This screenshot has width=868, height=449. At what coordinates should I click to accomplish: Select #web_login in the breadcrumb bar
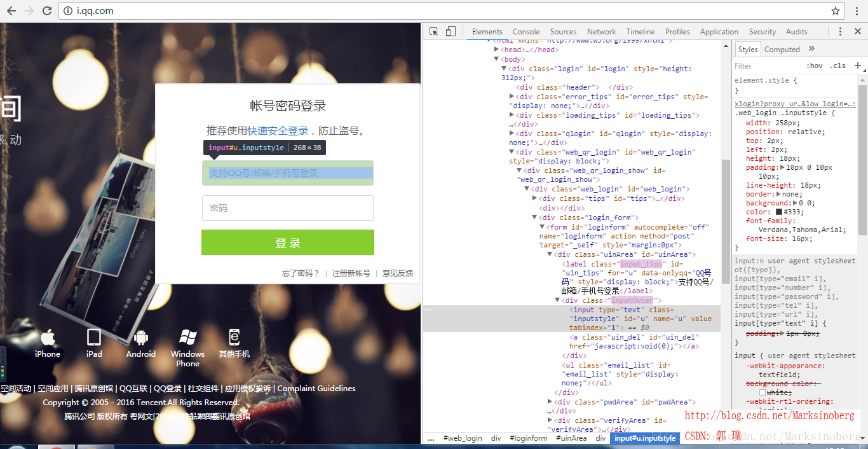463,438
